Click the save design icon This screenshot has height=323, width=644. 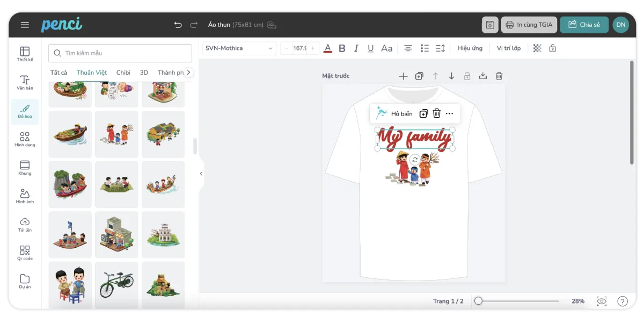click(490, 25)
